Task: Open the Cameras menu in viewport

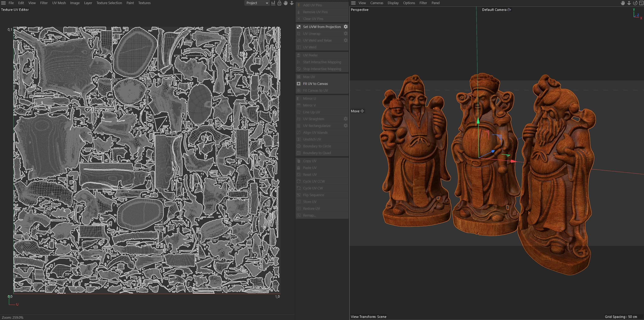Action: [x=376, y=3]
